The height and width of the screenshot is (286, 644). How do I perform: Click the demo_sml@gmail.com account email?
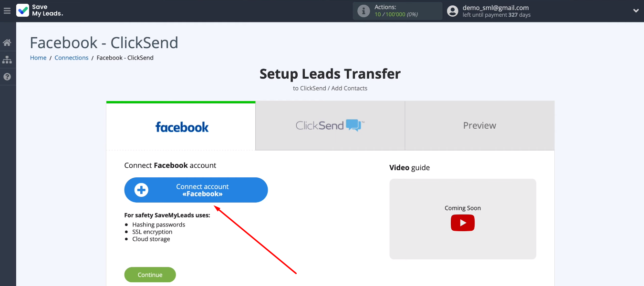(x=496, y=8)
